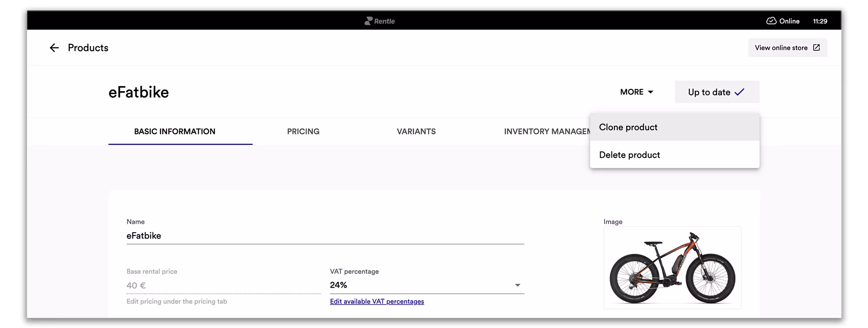Navigate back using the arrow icon

click(54, 48)
